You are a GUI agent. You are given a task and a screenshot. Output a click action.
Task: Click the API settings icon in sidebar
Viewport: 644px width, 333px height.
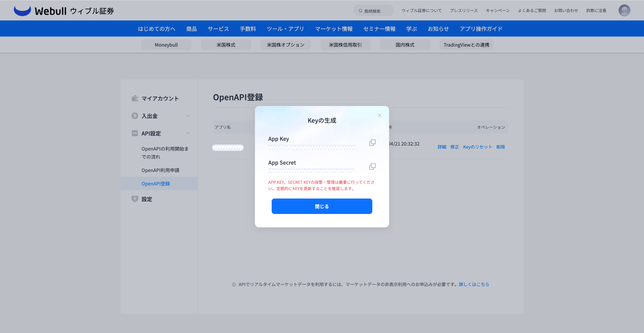click(x=135, y=133)
